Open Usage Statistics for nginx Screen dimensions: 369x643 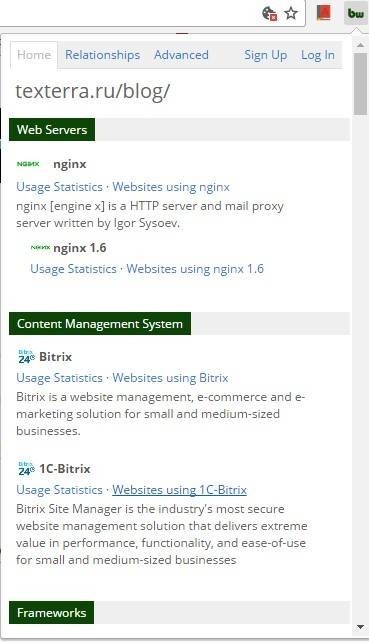click(x=59, y=187)
